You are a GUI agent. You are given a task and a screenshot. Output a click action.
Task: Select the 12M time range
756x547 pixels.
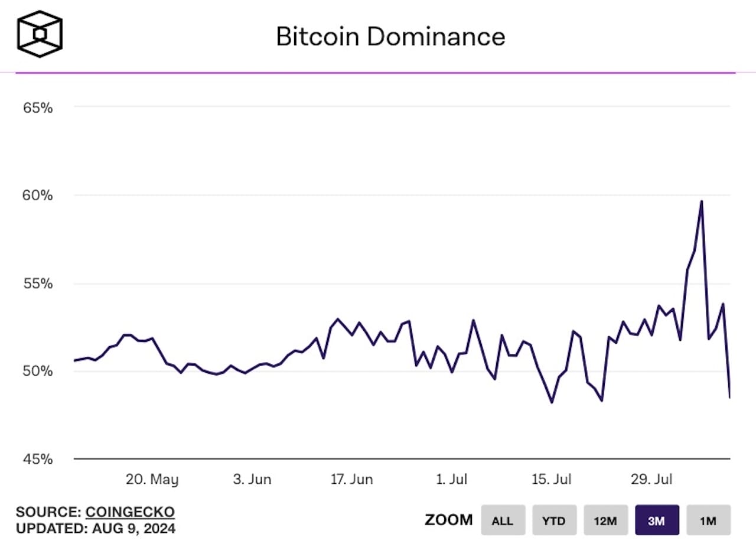pyautogui.click(x=605, y=520)
